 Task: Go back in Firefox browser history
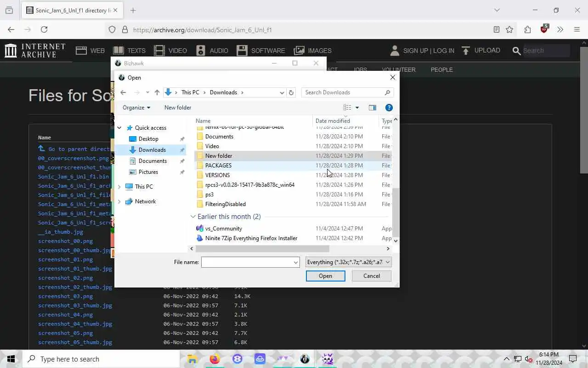[x=11, y=29]
